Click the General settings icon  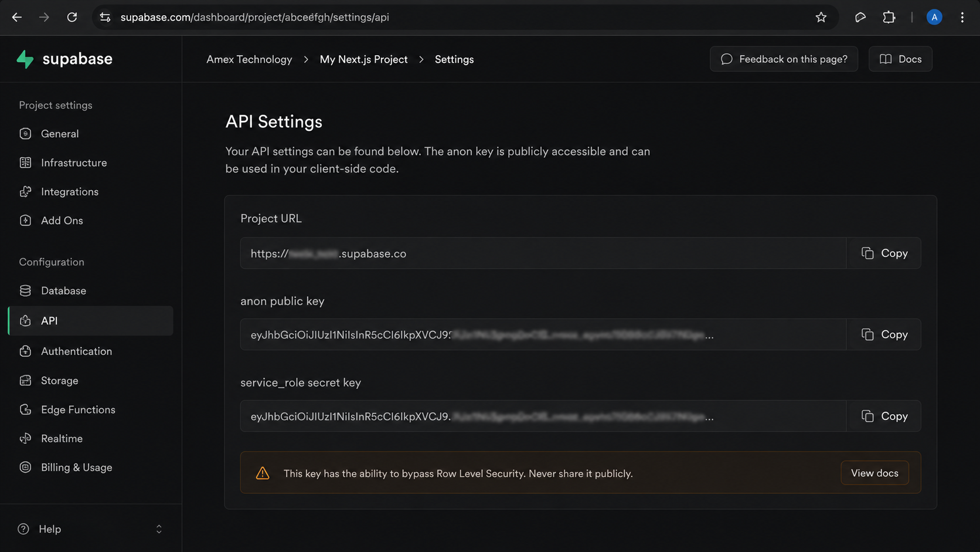point(25,134)
